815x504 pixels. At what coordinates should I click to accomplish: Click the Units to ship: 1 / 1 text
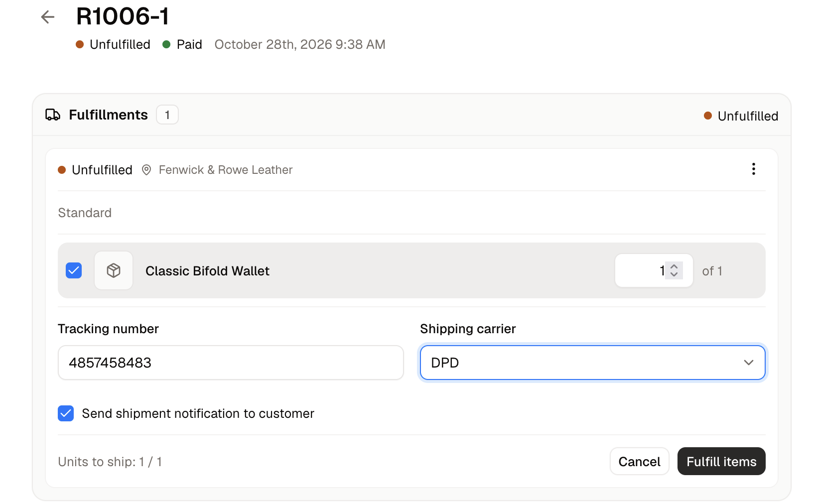click(110, 462)
